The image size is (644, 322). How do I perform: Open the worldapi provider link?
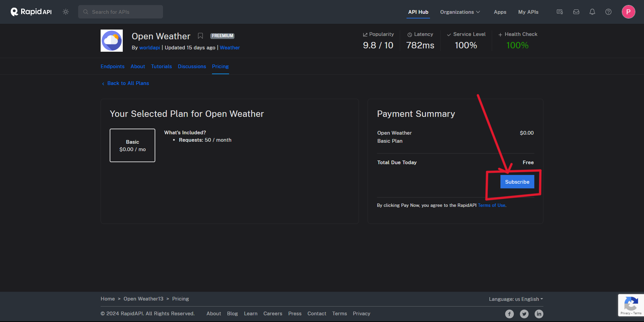150,48
